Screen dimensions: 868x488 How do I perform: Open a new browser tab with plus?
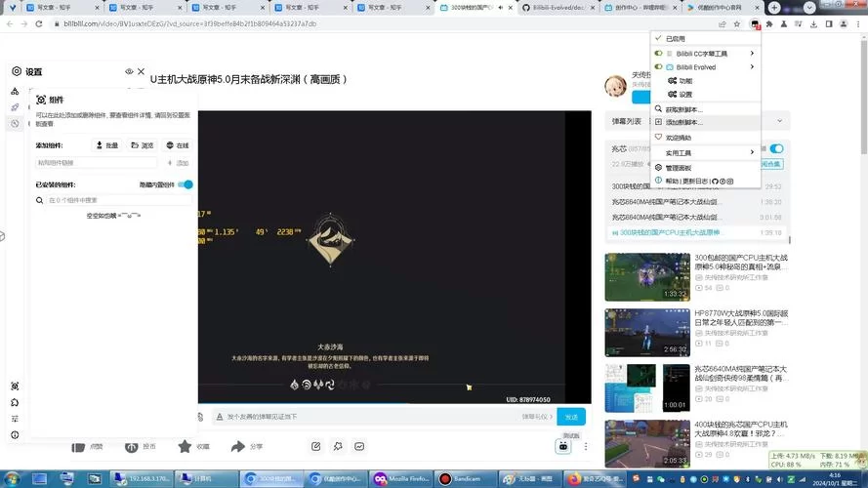coord(774,7)
